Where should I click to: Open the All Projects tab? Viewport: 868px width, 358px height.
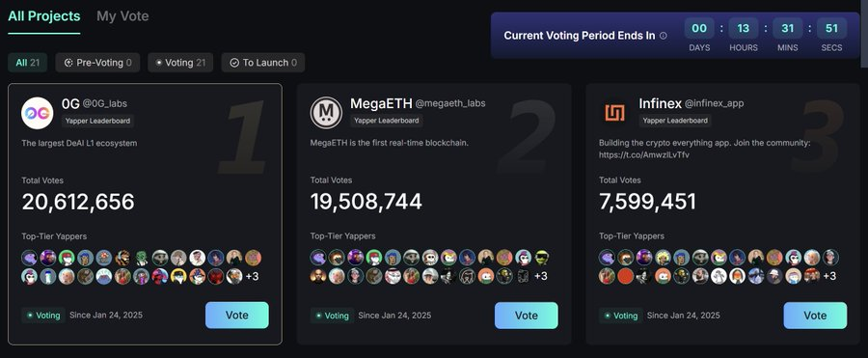(x=43, y=16)
